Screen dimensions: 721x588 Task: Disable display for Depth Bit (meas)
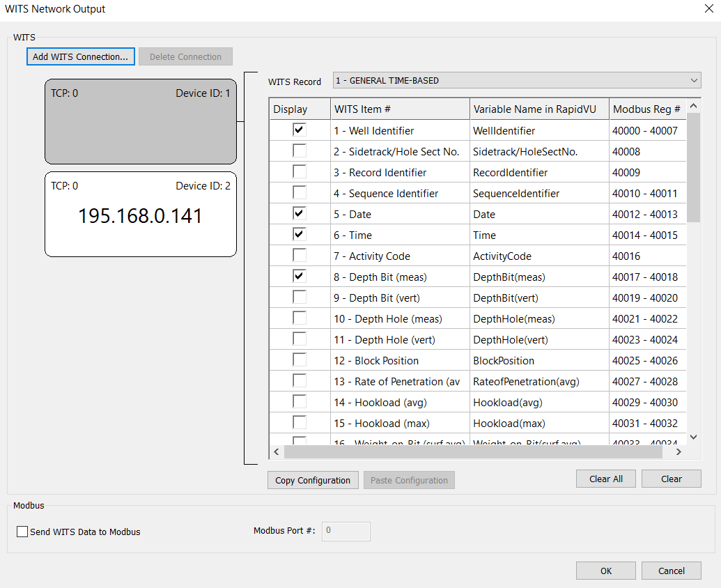[299, 277]
